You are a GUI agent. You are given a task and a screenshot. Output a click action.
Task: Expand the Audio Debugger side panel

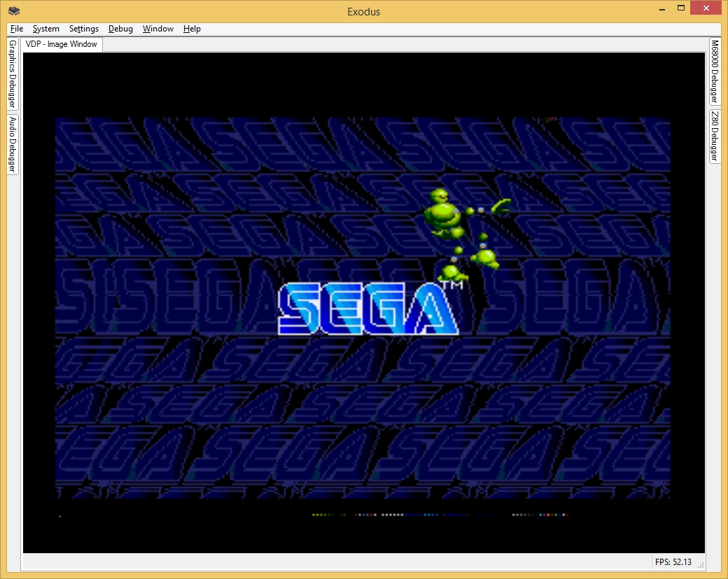coord(13,144)
